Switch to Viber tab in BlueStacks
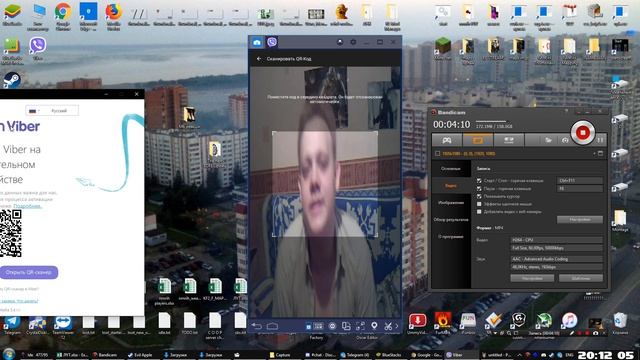This screenshot has height=360, width=640. (x=272, y=42)
